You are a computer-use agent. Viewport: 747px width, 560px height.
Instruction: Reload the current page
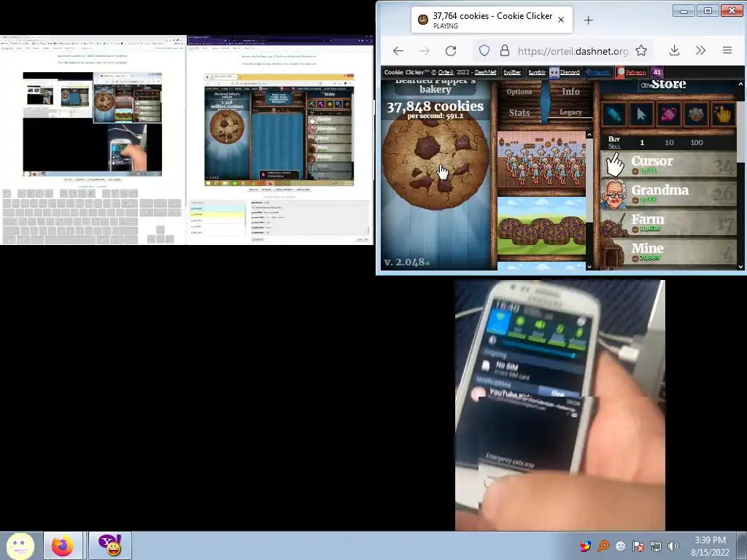coord(451,50)
